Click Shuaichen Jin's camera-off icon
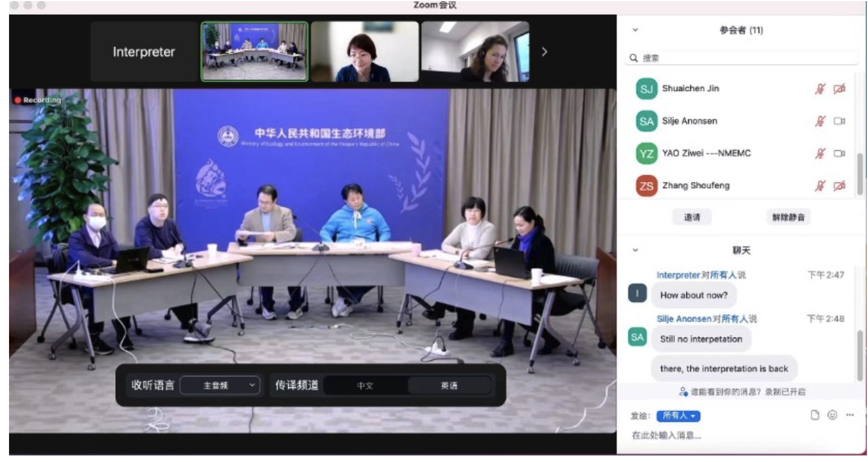This screenshot has width=868, height=462. tap(839, 89)
